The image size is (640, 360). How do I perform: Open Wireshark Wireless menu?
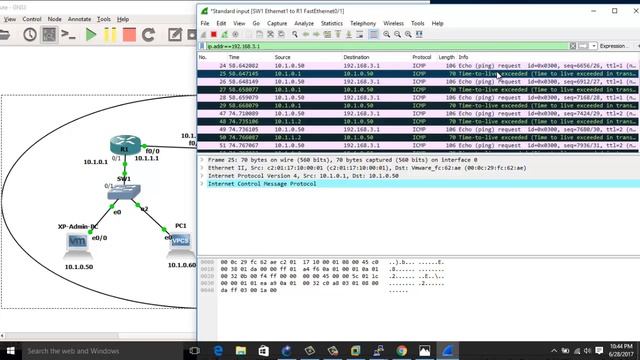[393, 24]
